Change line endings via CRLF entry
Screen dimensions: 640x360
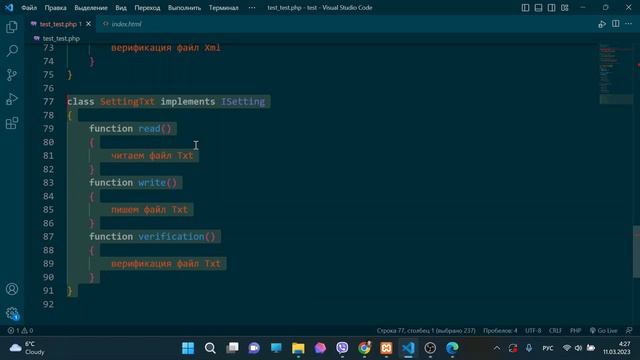[x=556, y=331]
